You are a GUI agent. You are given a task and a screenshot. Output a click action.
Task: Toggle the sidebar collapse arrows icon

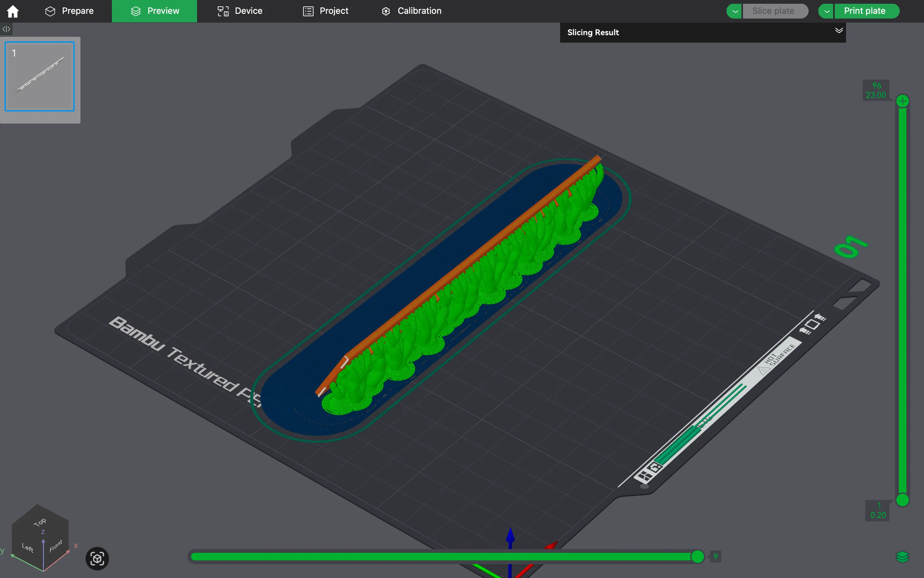click(x=6, y=29)
